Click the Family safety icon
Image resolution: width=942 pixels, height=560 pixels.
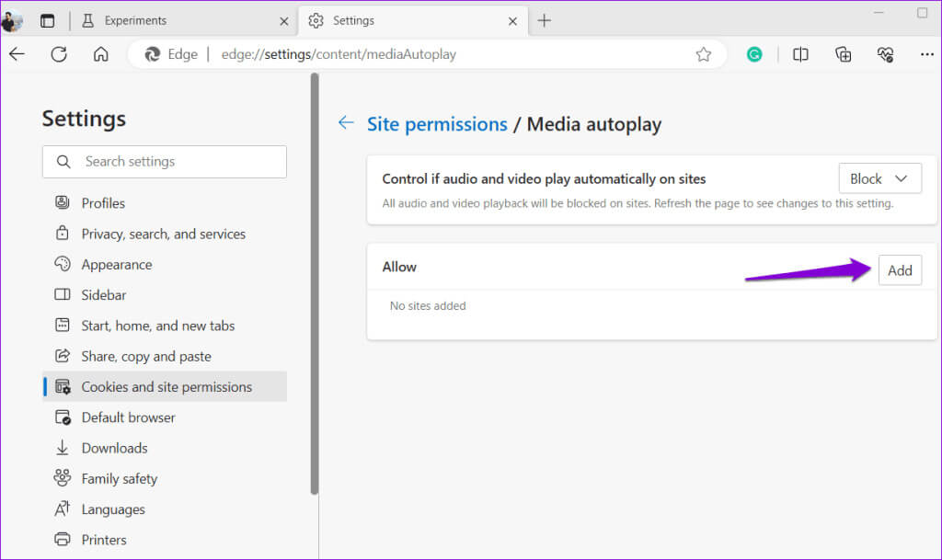point(62,478)
